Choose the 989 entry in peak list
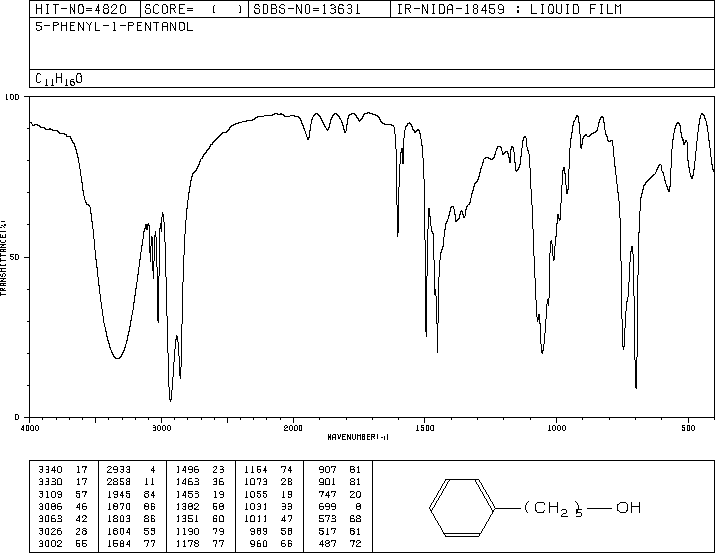715x553 pixels. 258,531
